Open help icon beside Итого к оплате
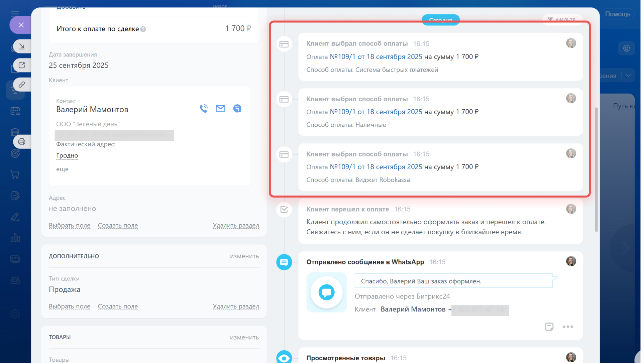644x363 pixels. click(143, 29)
